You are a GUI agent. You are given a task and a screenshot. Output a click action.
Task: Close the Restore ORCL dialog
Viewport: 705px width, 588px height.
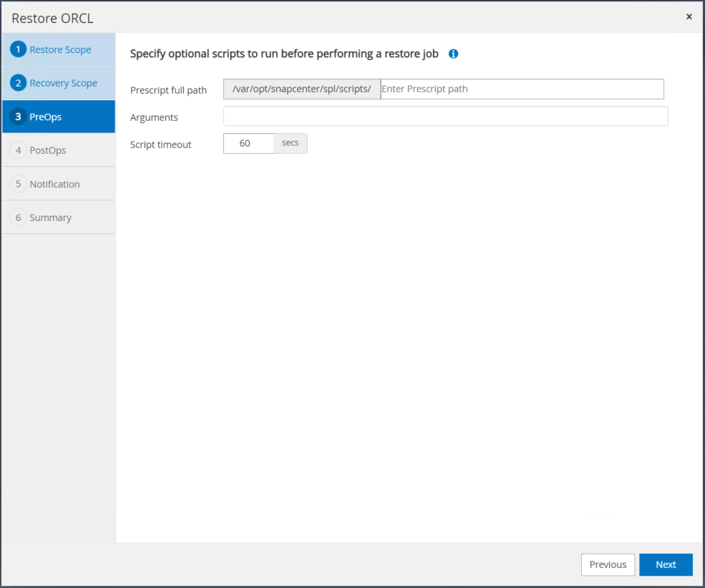(x=689, y=16)
